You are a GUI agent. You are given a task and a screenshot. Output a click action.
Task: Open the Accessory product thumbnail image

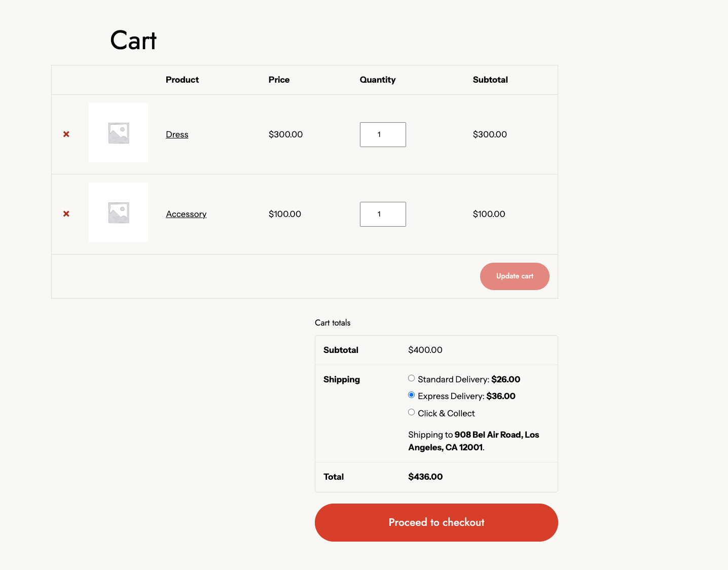(118, 212)
